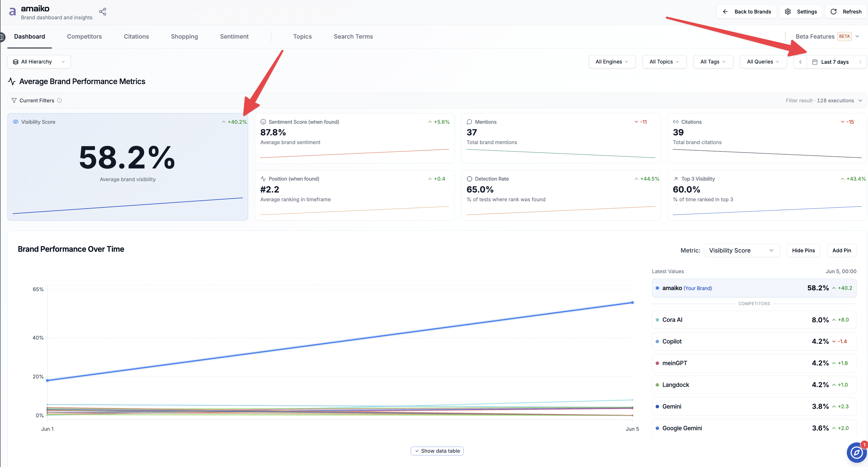The width and height of the screenshot is (868, 467).
Task: Select the Position card value #2.2
Action: (269, 189)
